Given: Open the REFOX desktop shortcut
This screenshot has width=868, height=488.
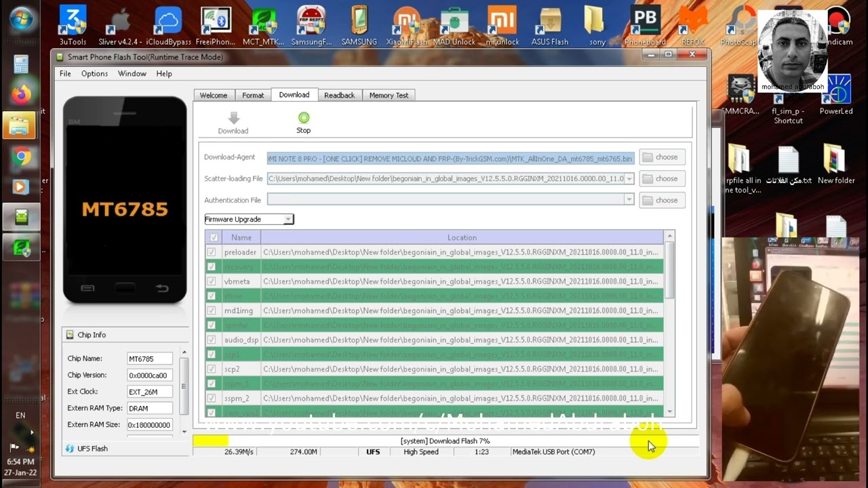Looking at the screenshot, I should (692, 25).
